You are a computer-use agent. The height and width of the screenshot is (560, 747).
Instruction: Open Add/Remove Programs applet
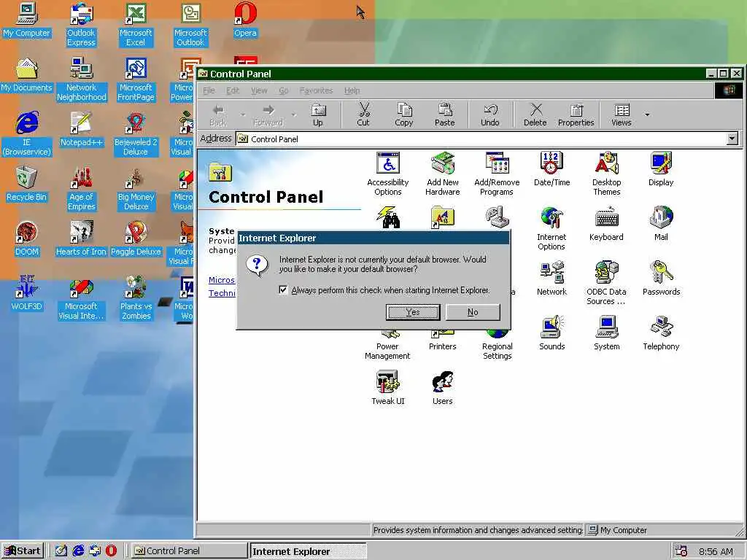pos(497,174)
